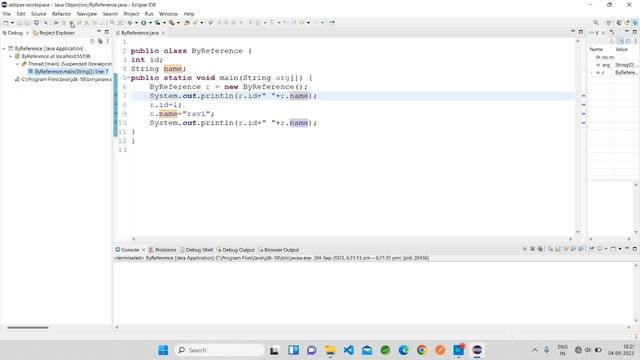Image resolution: width=640 pixels, height=360 pixels.
Task: Expand variable r in Variables view
Action: [x=592, y=73]
